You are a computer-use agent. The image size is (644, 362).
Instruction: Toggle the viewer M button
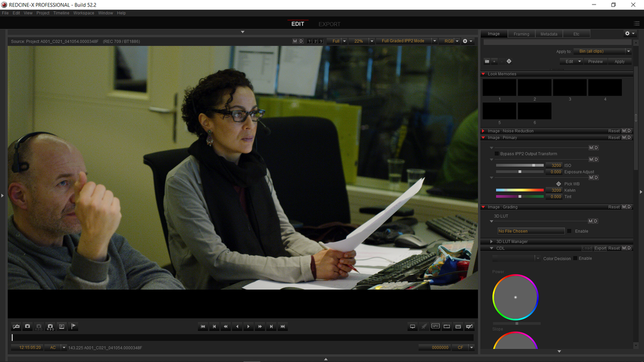[295, 41]
